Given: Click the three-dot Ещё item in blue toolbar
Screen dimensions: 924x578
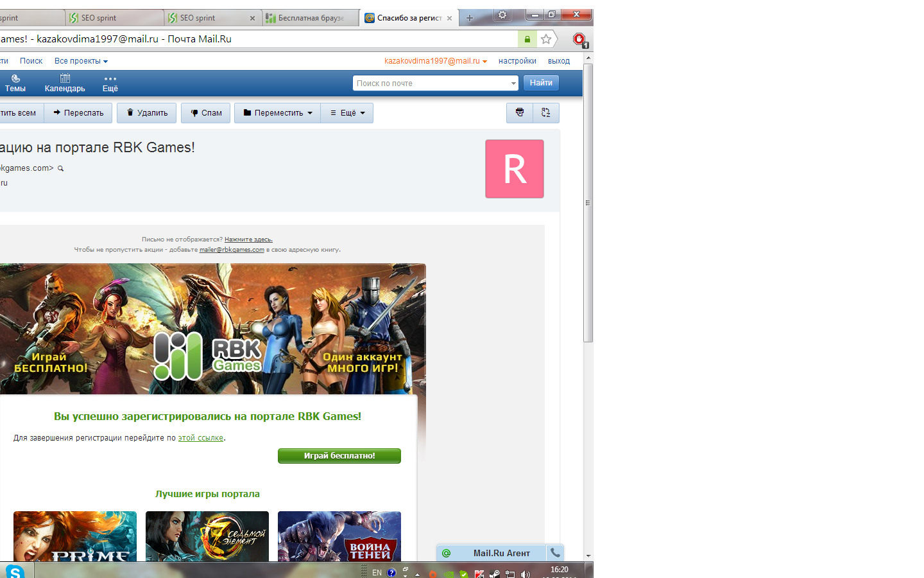Looking at the screenshot, I should click(x=110, y=83).
